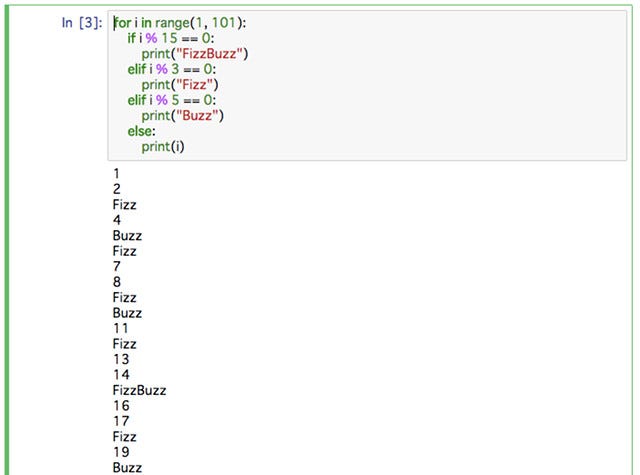Click the output line showing 16

click(120, 406)
